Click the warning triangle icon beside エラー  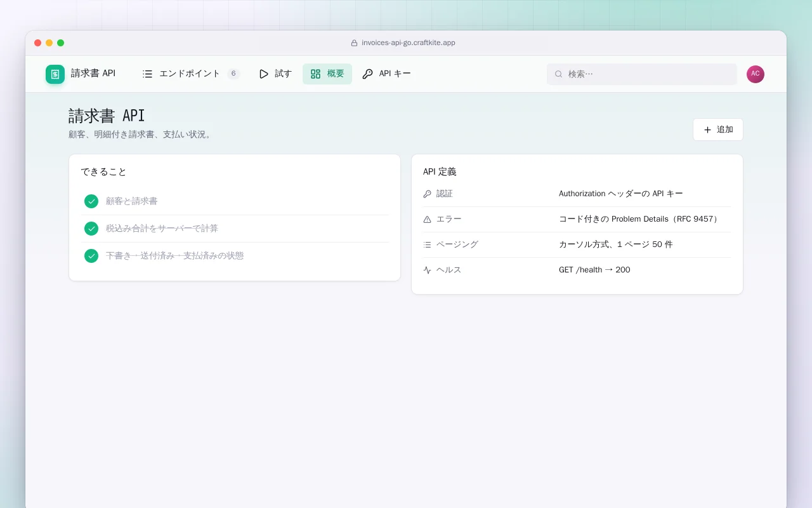coord(427,219)
